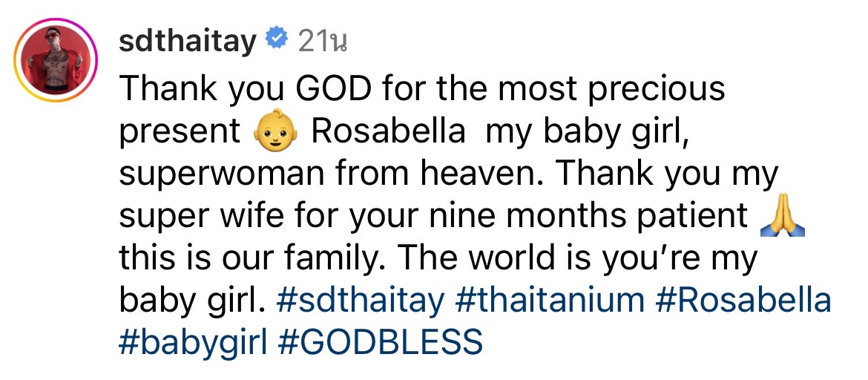Click the 21 timestamp beside the username
868x380 pixels.
[323, 43]
